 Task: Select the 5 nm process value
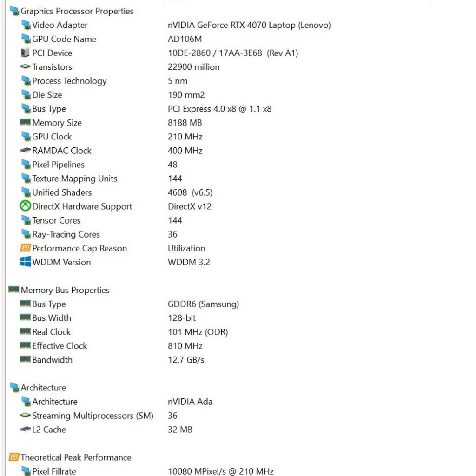click(x=177, y=81)
